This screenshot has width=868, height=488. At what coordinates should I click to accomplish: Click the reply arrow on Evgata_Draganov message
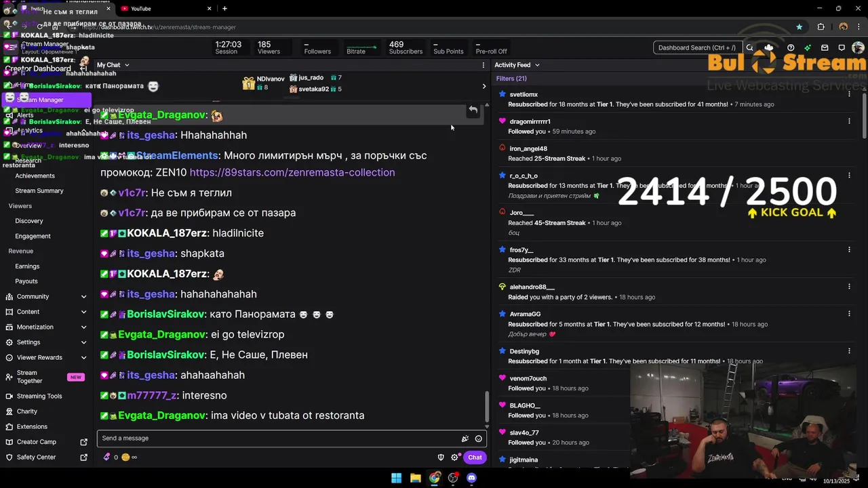(473, 109)
